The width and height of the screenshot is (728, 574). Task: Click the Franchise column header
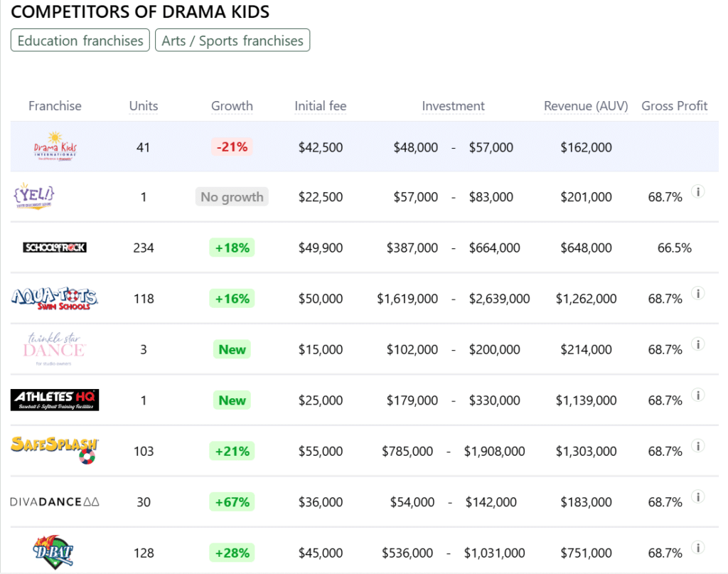(x=55, y=106)
